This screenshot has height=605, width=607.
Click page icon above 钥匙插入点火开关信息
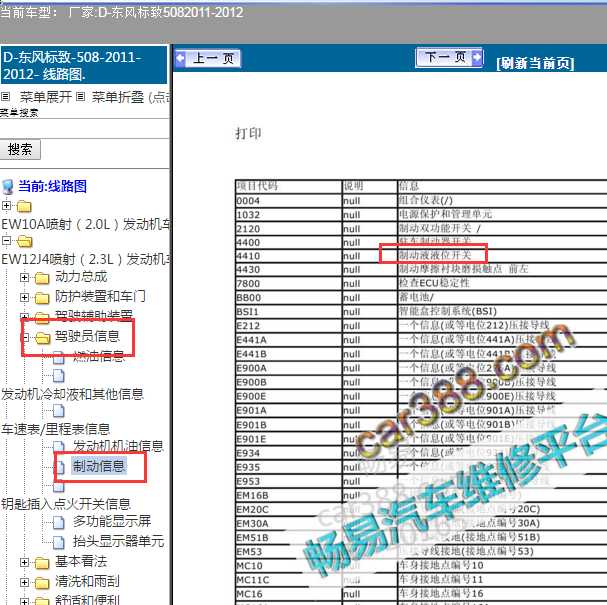pos(59,486)
